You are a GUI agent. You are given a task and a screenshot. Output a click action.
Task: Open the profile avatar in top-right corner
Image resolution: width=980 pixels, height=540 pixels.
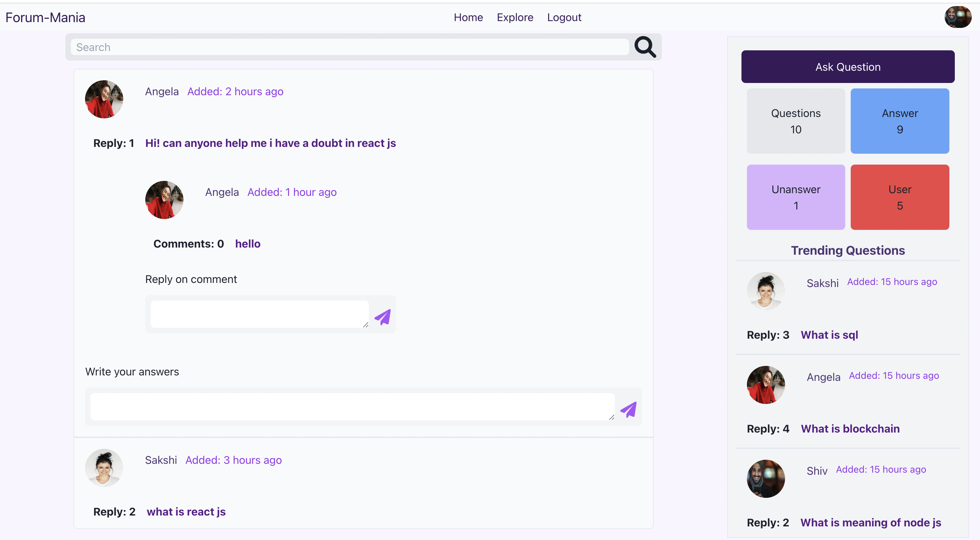pos(958,17)
